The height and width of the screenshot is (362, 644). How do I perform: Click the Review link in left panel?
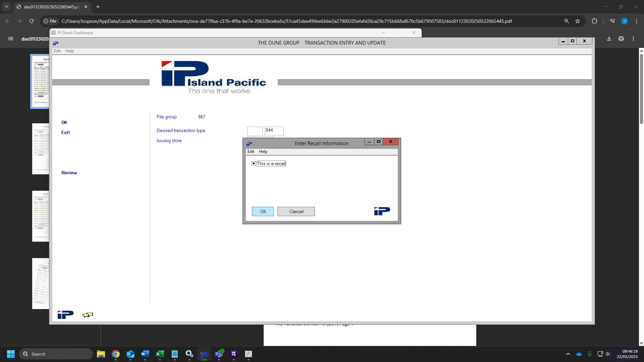(x=69, y=173)
